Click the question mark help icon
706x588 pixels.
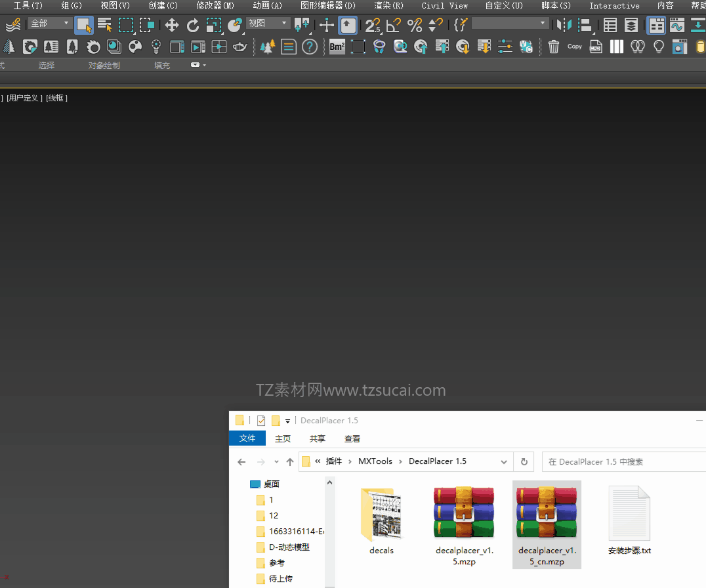tap(310, 47)
